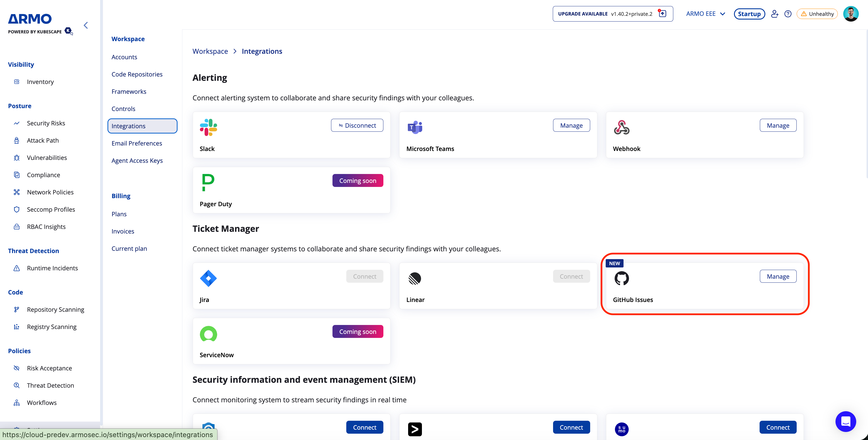Collapse the sidebar with the back chevron
This screenshot has width=868, height=440.
click(x=86, y=25)
